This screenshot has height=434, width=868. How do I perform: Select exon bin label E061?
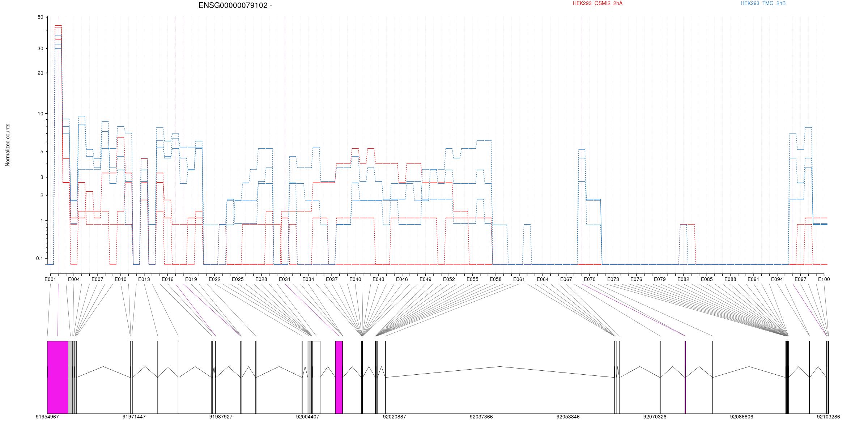pos(519,279)
